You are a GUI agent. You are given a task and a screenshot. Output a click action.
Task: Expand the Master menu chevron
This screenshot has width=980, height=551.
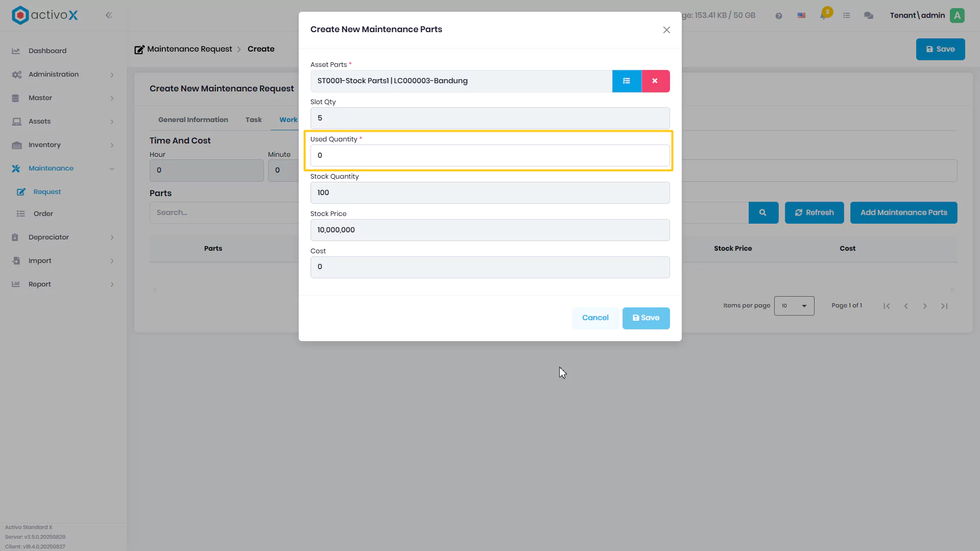pyautogui.click(x=112, y=99)
